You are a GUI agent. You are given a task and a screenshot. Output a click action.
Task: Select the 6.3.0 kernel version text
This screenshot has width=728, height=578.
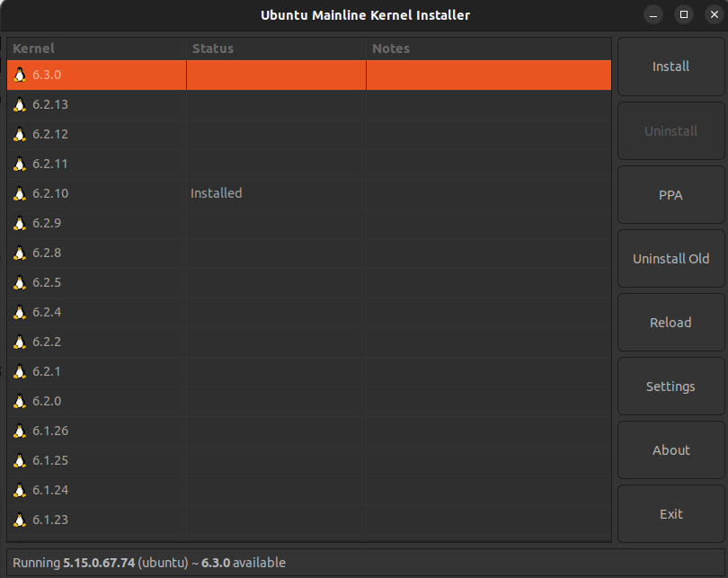47,75
